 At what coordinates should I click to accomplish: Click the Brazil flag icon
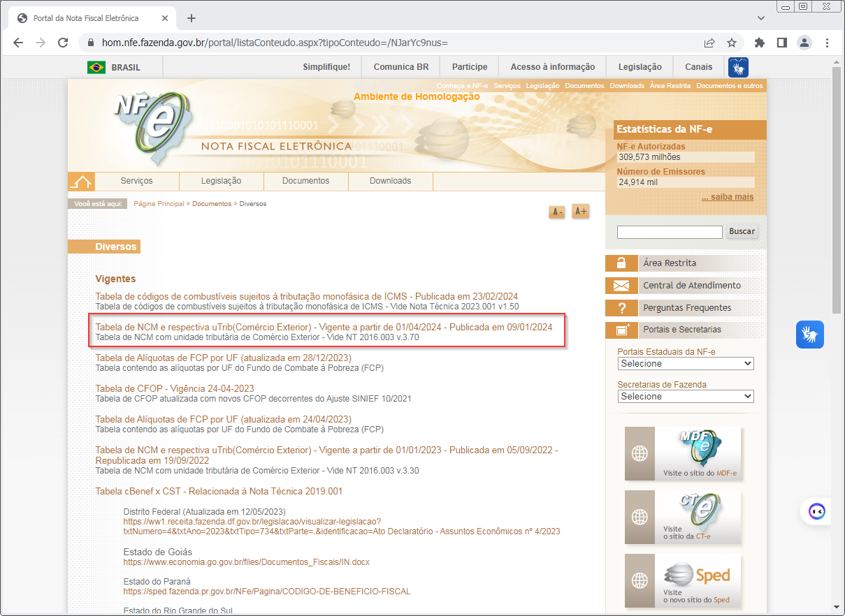(96, 67)
